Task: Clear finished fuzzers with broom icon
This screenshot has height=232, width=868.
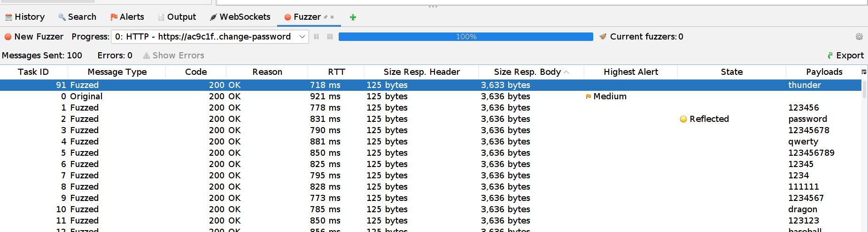Action: [603, 36]
